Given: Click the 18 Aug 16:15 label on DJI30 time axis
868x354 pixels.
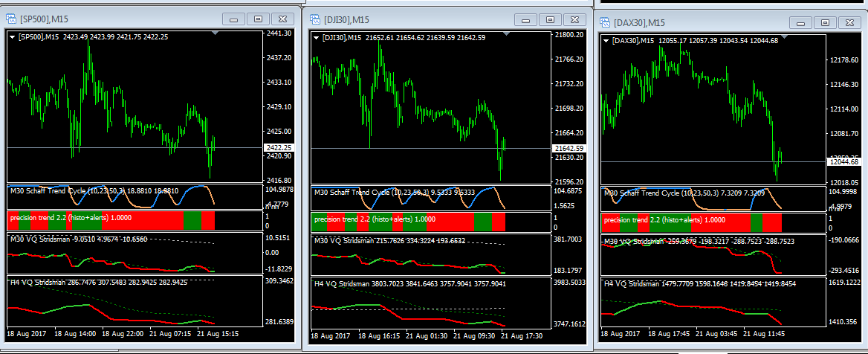Looking at the screenshot, I should point(380,336).
